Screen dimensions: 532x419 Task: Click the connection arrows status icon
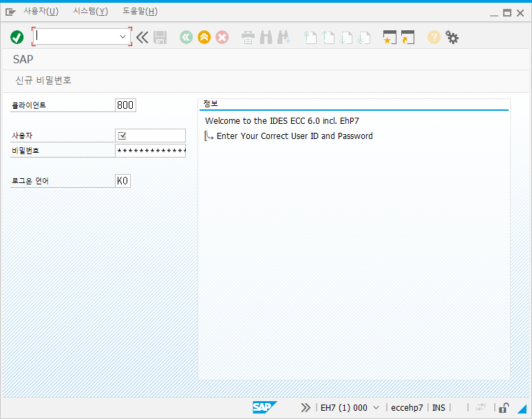[480, 407]
